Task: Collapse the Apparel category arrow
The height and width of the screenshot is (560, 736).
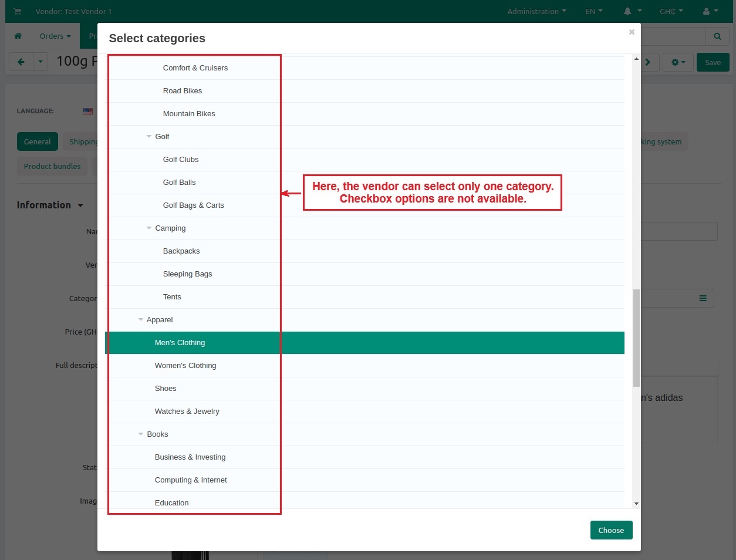Action: click(x=141, y=319)
